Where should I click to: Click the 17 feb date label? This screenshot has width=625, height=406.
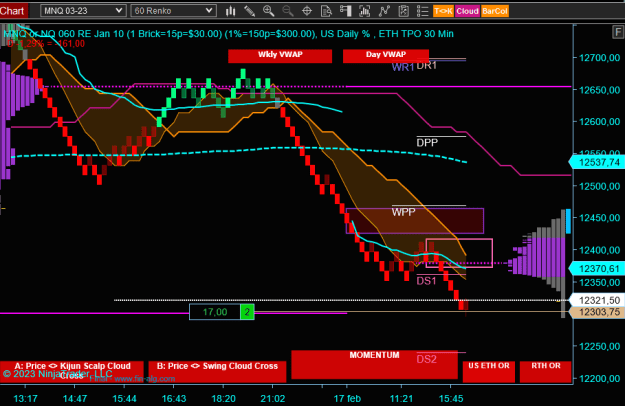pyautogui.click(x=347, y=398)
